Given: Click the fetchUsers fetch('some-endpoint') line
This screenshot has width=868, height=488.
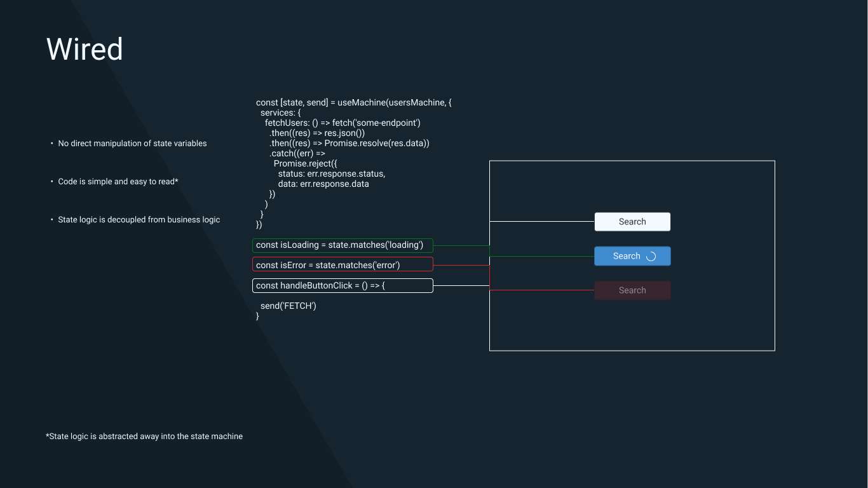Looking at the screenshot, I should (x=342, y=123).
